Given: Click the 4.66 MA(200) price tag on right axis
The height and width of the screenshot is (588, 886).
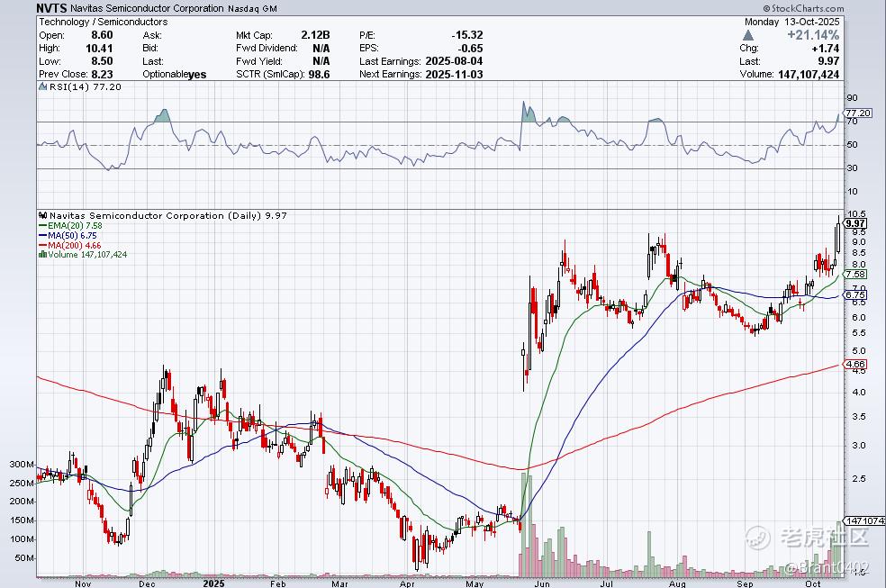Looking at the screenshot, I should click(x=855, y=365).
